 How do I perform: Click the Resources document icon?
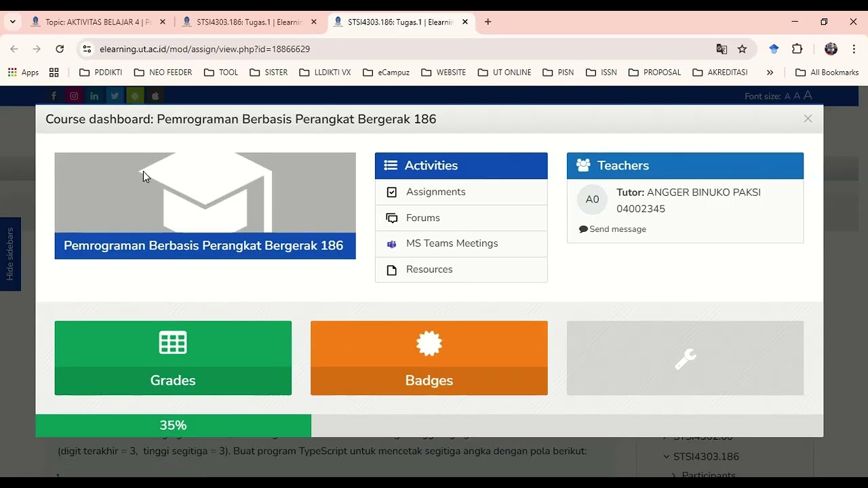(x=391, y=270)
